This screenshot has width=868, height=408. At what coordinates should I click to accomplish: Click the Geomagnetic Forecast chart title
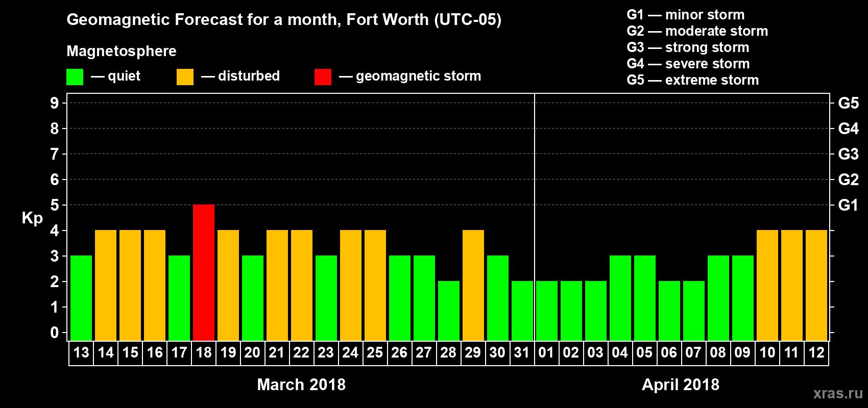(284, 20)
